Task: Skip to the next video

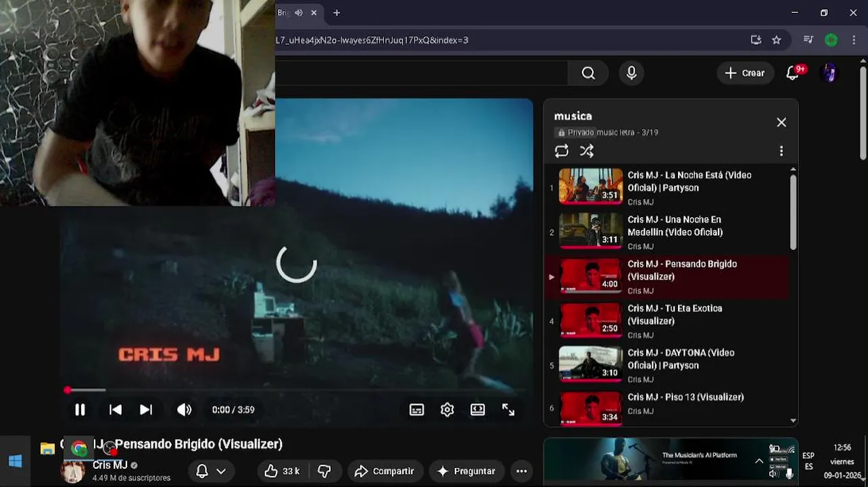Action: [145, 409]
